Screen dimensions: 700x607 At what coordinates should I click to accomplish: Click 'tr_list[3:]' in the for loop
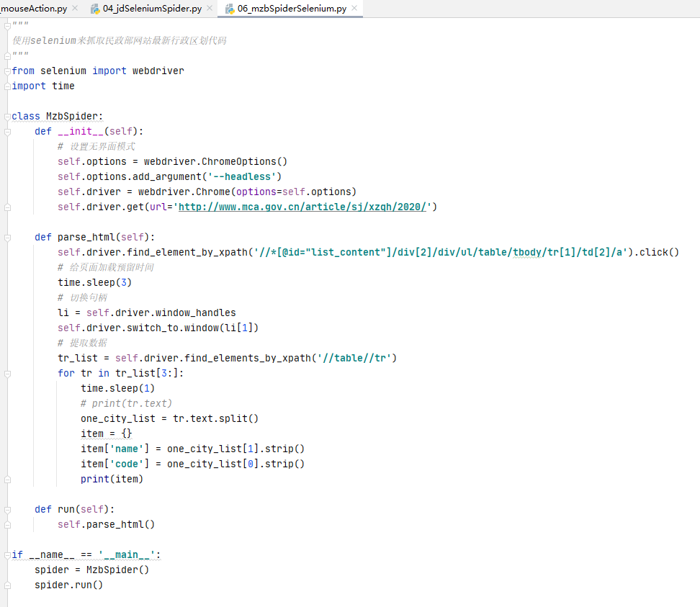pos(146,373)
